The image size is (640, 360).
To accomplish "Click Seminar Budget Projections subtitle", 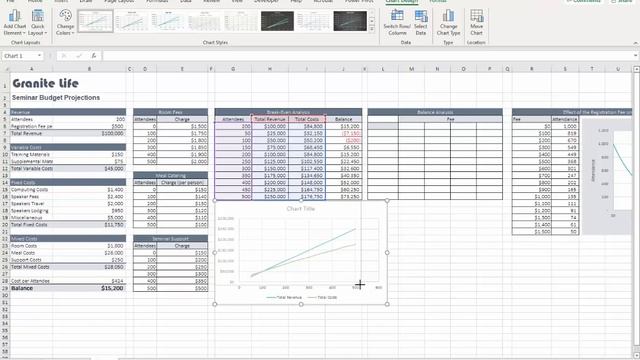I will point(56,98).
